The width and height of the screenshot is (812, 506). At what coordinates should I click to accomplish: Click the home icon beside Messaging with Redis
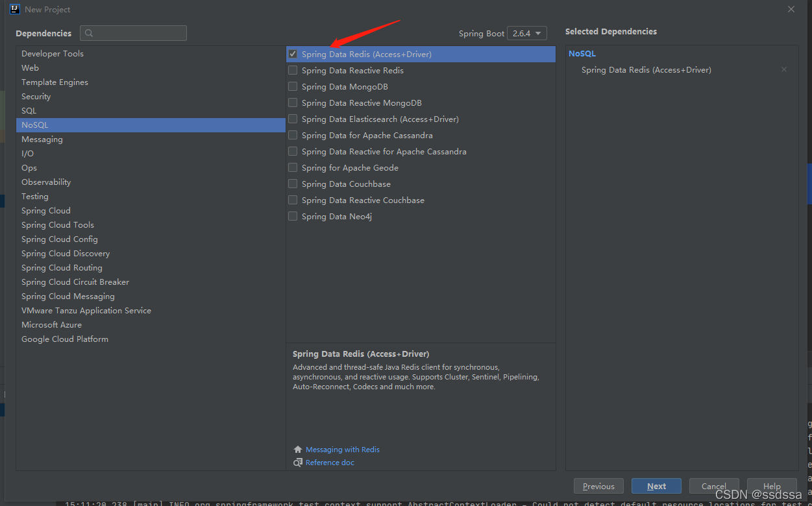298,450
